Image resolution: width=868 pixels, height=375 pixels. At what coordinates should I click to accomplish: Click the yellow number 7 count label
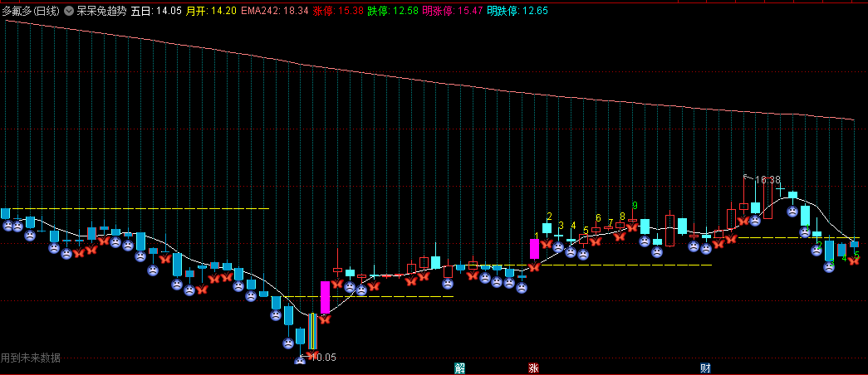pos(611,222)
